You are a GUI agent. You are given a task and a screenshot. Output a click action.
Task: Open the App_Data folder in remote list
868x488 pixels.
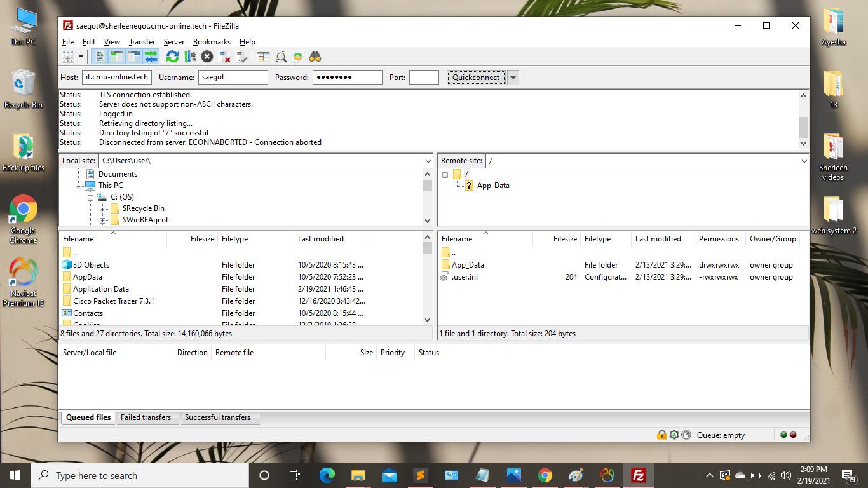click(468, 265)
